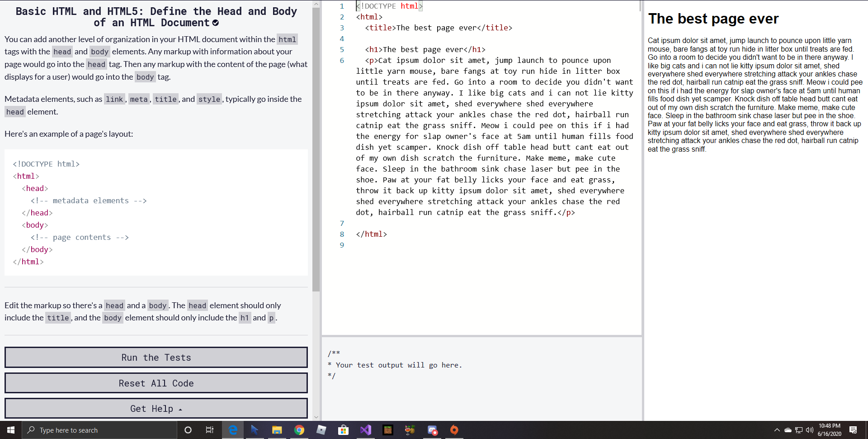Image resolution: width=868 pixels, height=439 pixels.
Task: Expand the Get Help dropdown
Action: tap(156, 409)
